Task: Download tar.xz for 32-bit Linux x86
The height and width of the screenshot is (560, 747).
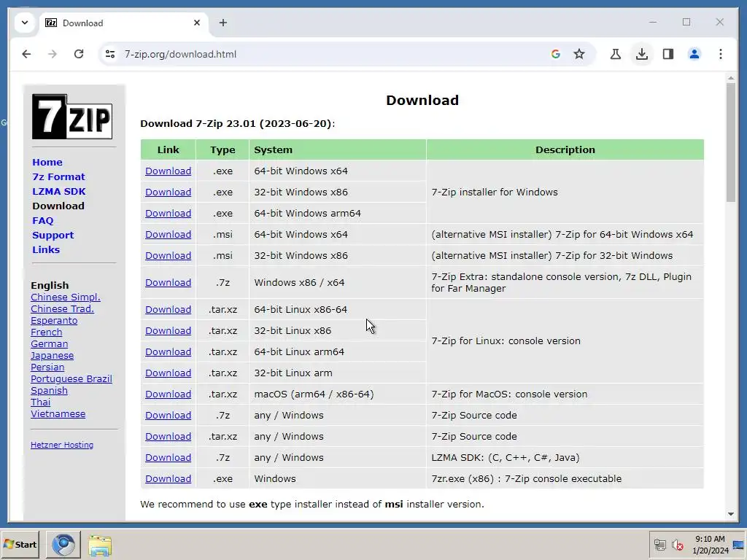Action: pyautogui.click(x=169, y=330)
